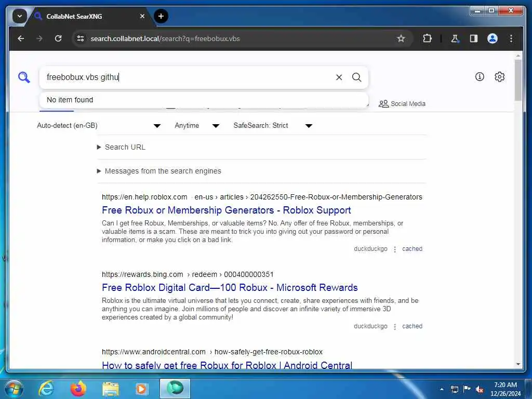Screen dimensions: 532x399
Task: Open the tab search dropdown arrow
Action: [x=20, y=16]
